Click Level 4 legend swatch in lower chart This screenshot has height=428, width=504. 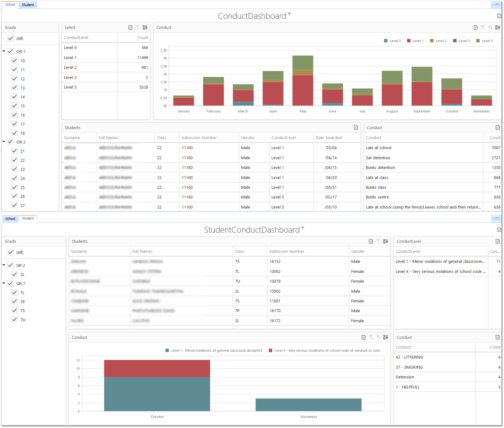[x=271, y=350]
